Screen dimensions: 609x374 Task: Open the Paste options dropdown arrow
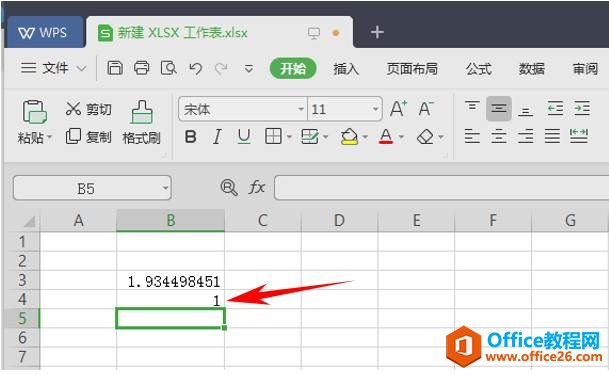[49, 137]
